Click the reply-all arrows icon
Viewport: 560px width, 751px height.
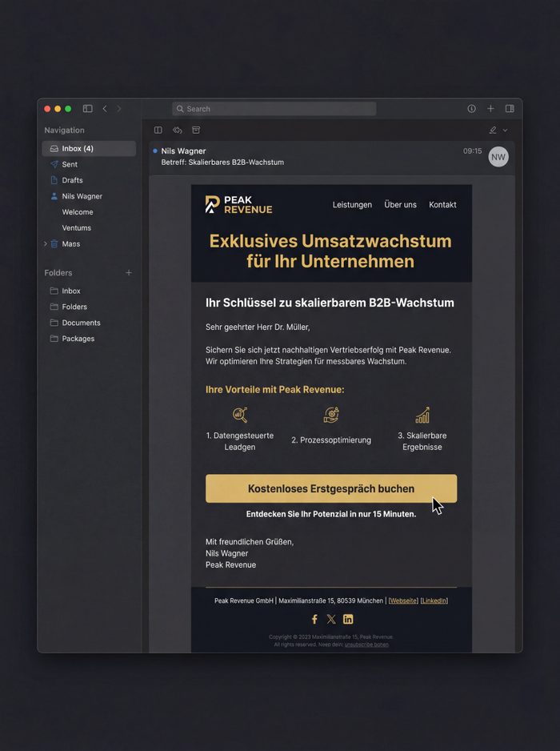[x=178, y=130]
